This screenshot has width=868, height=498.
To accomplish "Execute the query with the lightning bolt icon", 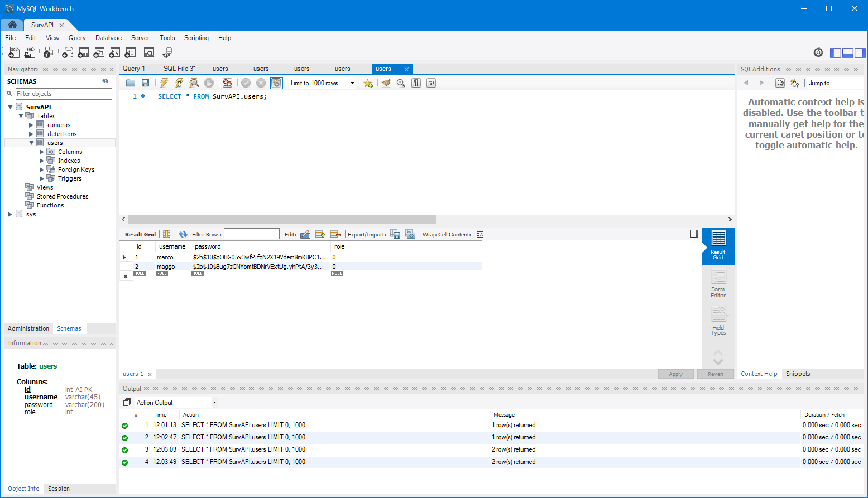I will (164, 83).
